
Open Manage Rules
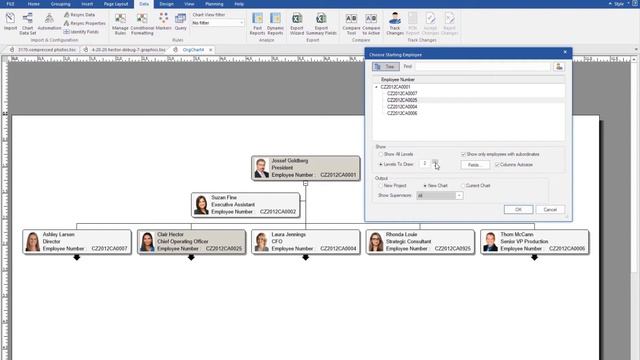(120, 23)
